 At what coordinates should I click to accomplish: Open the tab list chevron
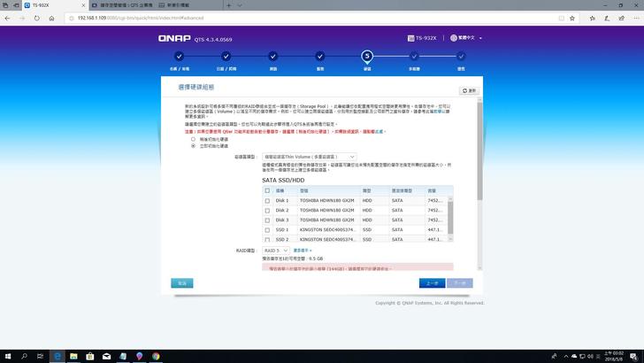(240, 5)
